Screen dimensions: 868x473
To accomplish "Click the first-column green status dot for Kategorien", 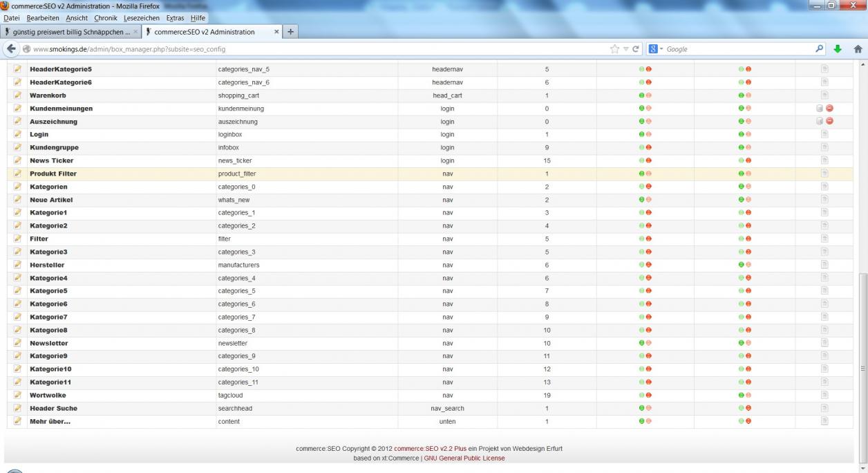I will (x=642, y=187).
